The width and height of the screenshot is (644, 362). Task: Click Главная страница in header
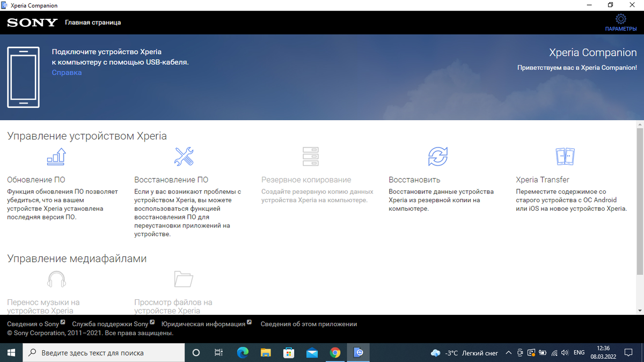(93, 23)
